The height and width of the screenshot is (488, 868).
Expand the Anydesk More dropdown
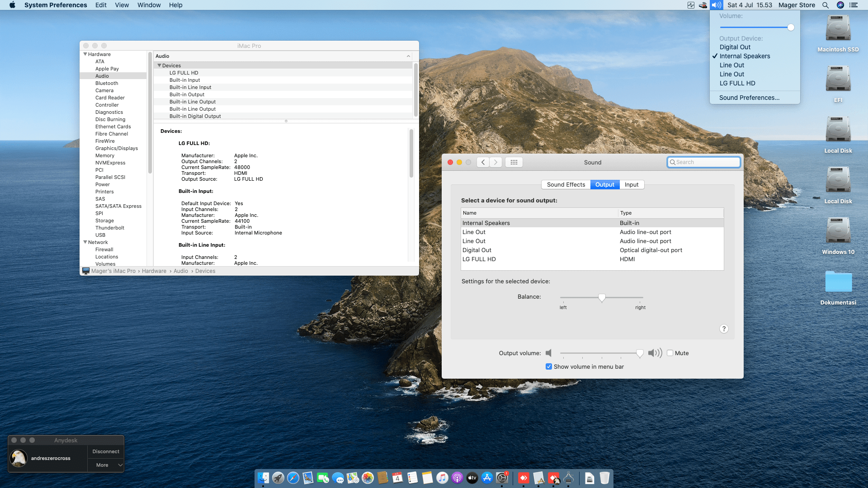120,465
